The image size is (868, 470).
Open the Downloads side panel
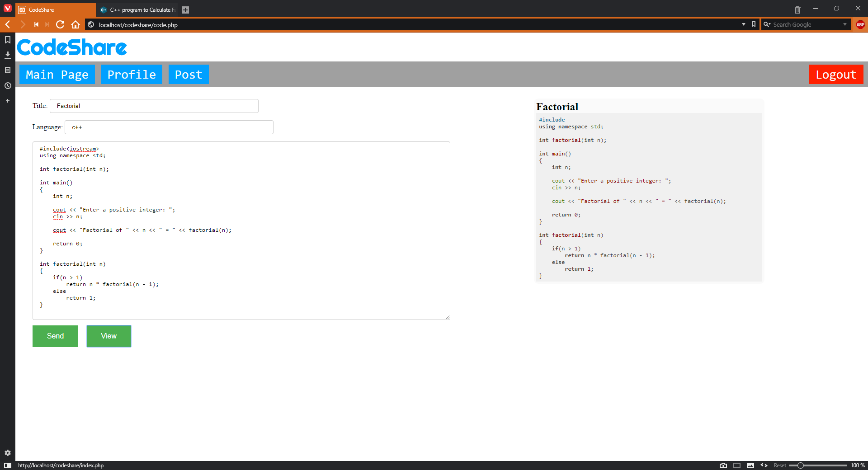click(8, 55)
